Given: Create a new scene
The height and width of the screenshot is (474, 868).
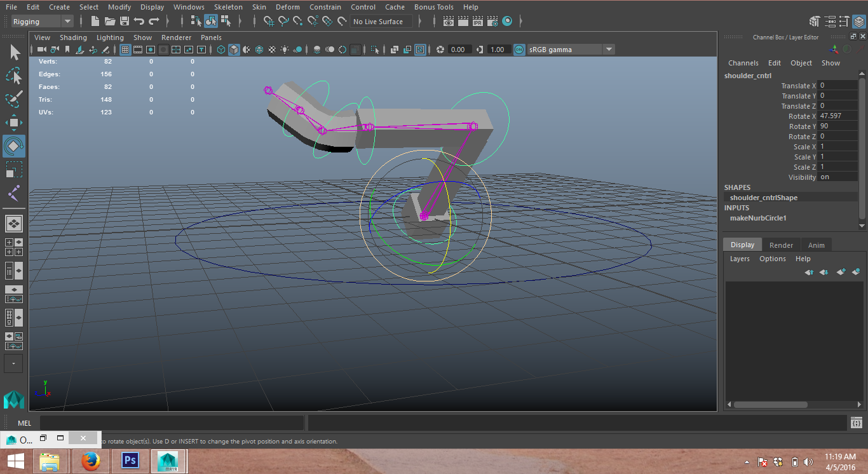Looking at the screenshot, I should tap(95, 21).
